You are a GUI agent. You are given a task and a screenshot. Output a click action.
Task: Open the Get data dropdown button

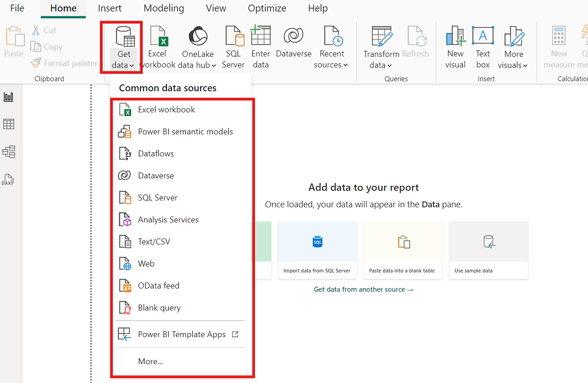123,47
